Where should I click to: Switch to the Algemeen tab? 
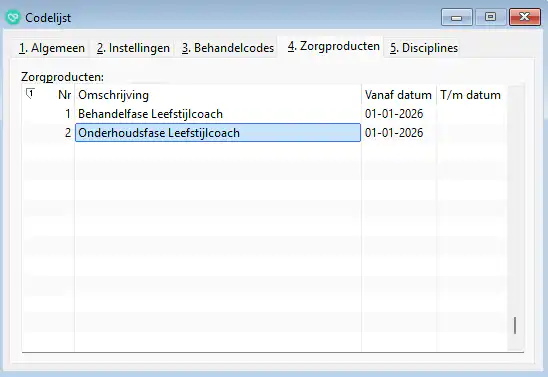click(52, 48)
